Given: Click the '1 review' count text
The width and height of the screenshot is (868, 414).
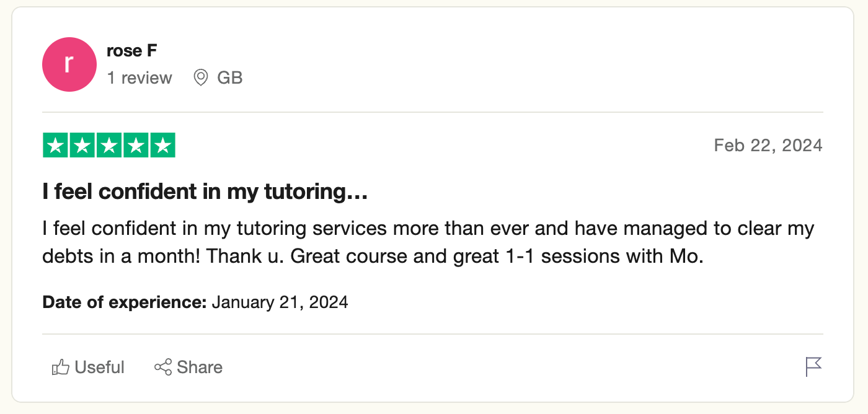Looking at the screenshot, I should point(139,78).
